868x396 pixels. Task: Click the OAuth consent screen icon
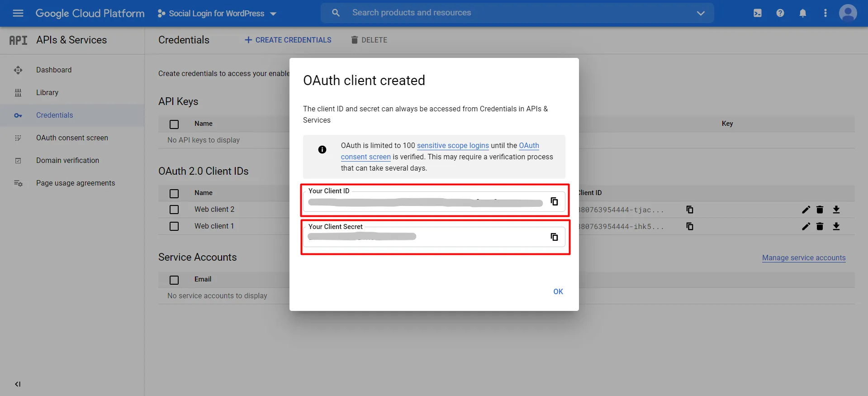[18, 138]
